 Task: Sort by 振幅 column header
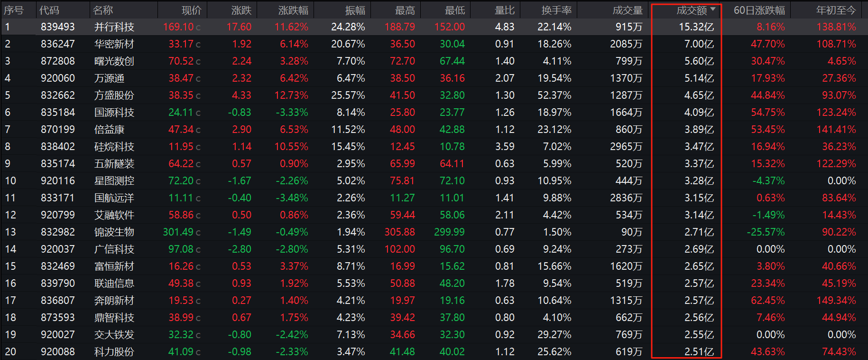(x=355, y=10)
